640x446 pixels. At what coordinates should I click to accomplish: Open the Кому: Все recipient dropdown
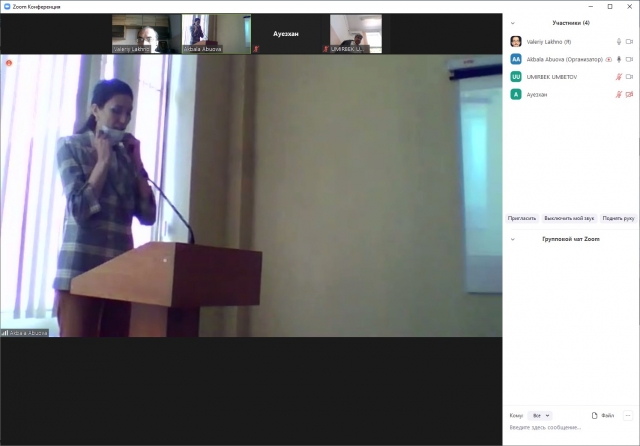540,415
